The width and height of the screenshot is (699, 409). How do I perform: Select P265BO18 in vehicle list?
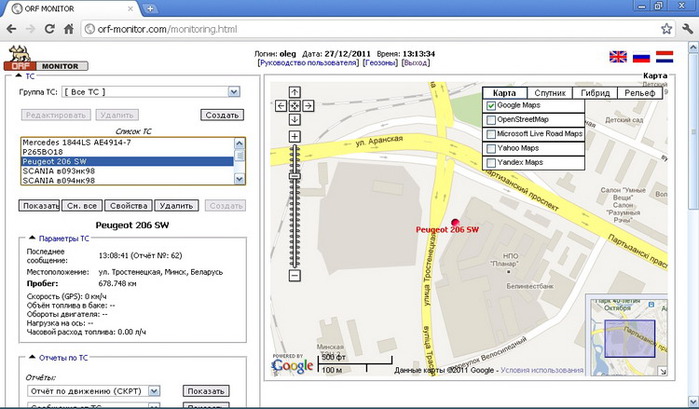(x=127, y=152)
